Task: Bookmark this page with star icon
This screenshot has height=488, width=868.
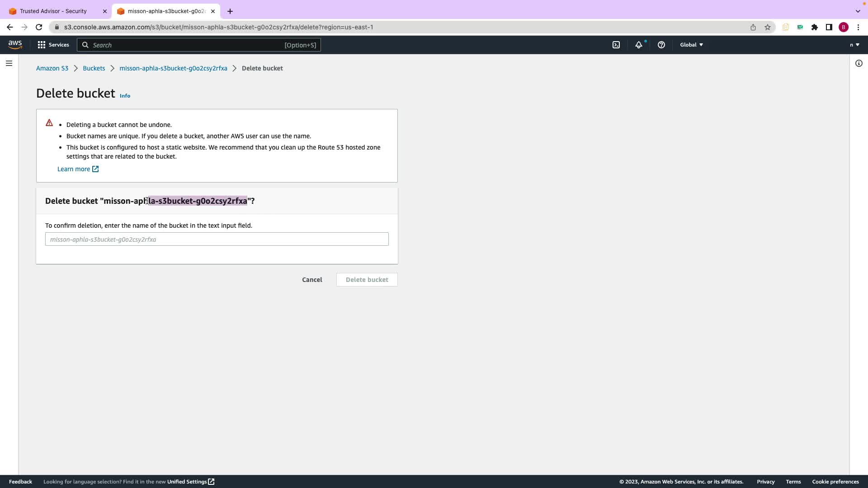Action: tap(768, 27)
